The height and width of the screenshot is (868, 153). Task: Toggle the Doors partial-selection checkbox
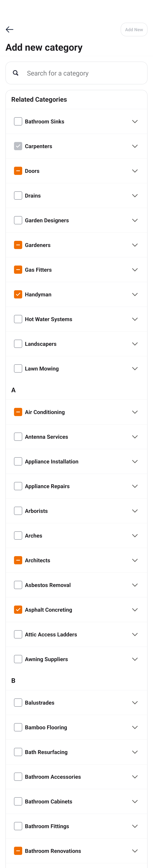pos(18,171)
